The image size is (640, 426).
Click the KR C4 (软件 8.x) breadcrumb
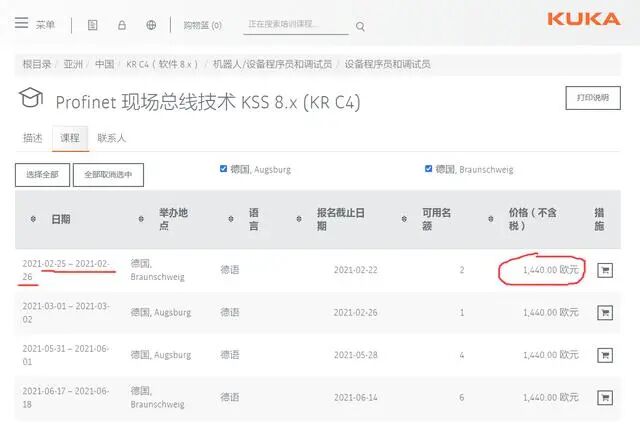[162, 64]
